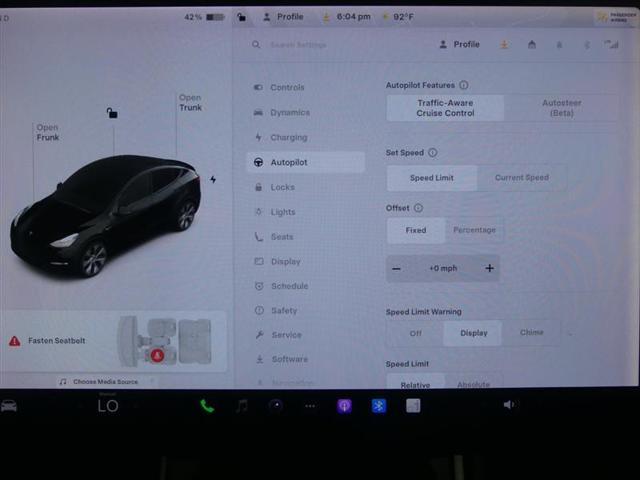Tap the car image

click(x=105, y=215)
